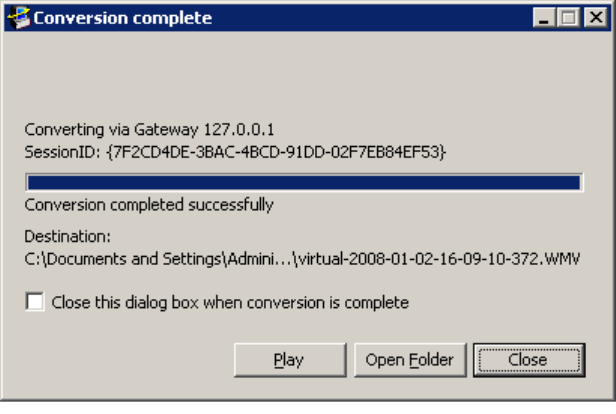Open Folder containing the converted file
This screenshot has width=616, height=414.
(x=410, y=360)
